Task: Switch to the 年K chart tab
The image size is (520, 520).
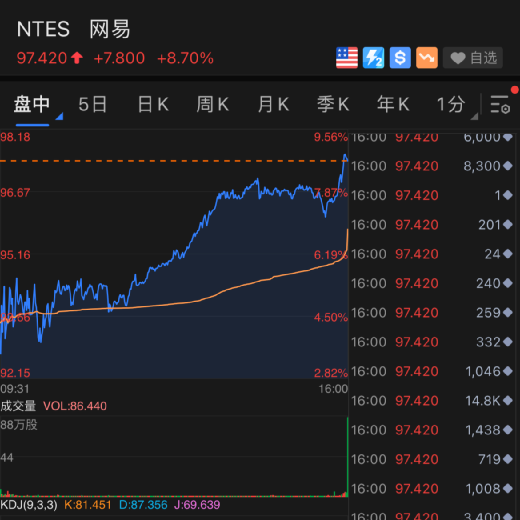Action: tap(393, 104)
